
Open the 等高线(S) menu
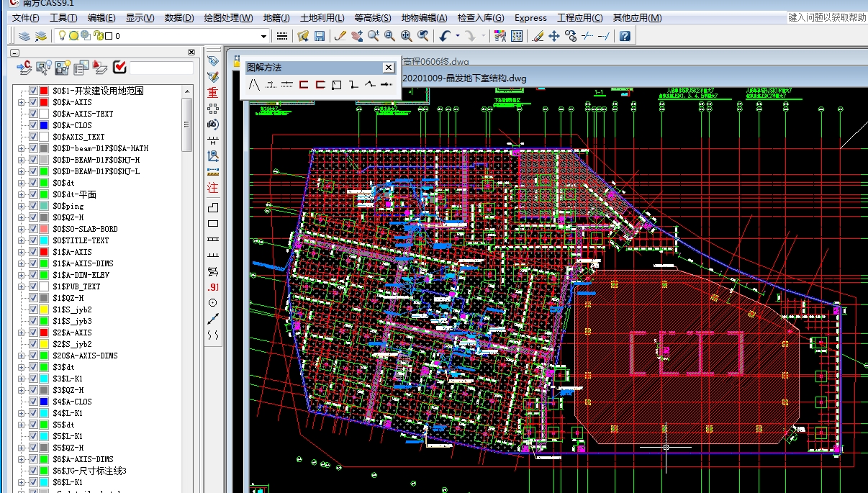[x=373, y=18]
